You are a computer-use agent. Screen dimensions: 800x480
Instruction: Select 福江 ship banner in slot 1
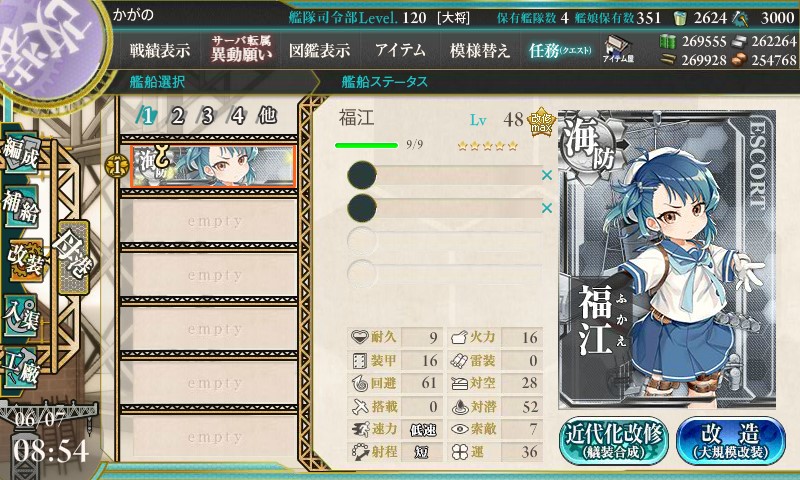click(213, 166)
